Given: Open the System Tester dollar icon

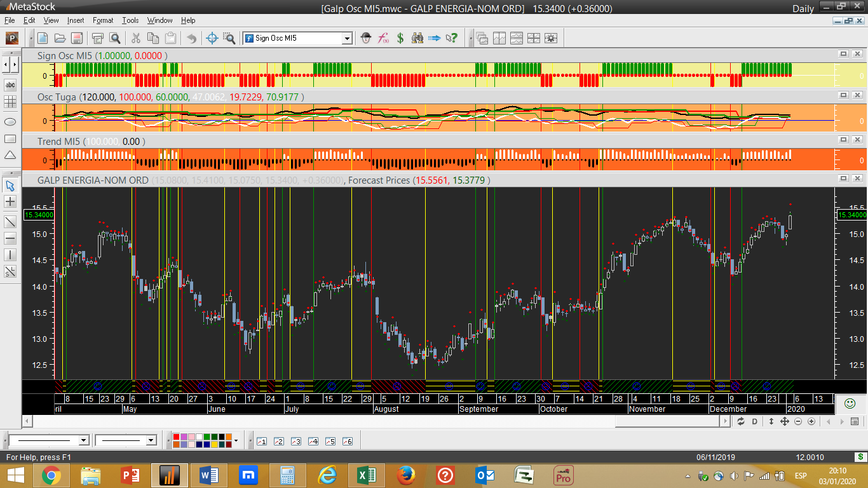Looking at the screenshot, I should [x=400, y=38].
